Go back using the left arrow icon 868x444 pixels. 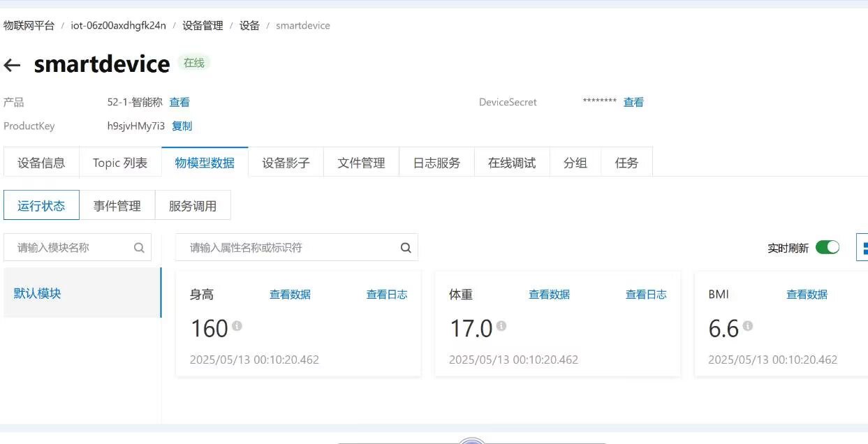click(12, 65)
